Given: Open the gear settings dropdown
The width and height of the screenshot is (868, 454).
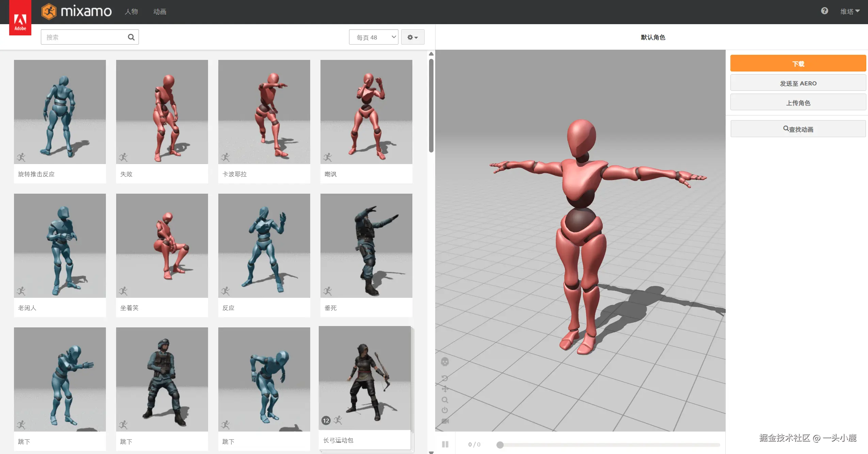Looking at the screenshot, I should (x=412, y=37).
